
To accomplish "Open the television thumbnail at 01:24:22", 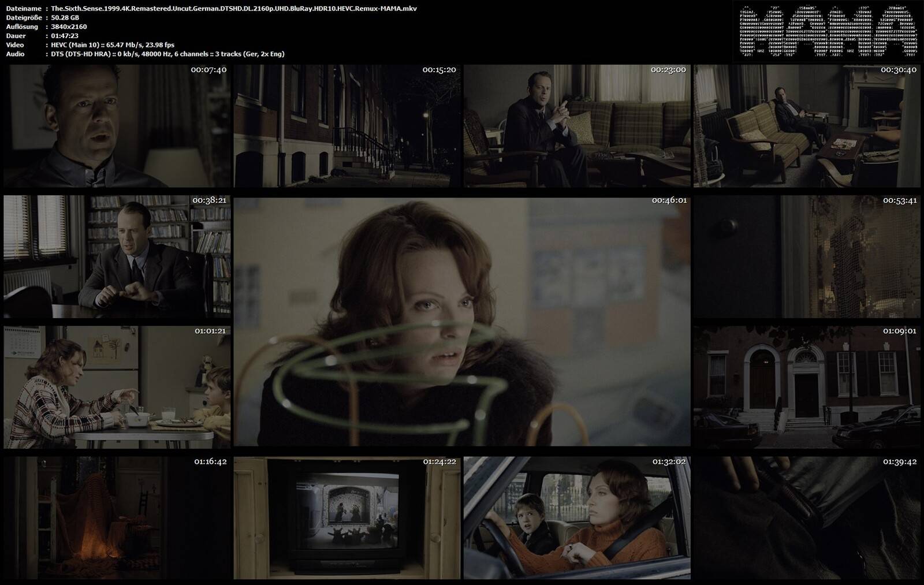I will tap(346, 518).
